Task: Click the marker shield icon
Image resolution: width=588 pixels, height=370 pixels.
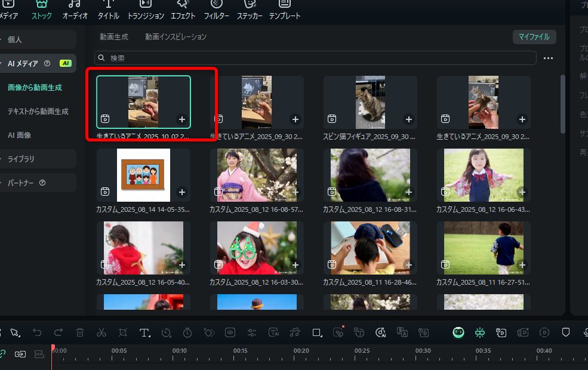Action: coord(566,332)
